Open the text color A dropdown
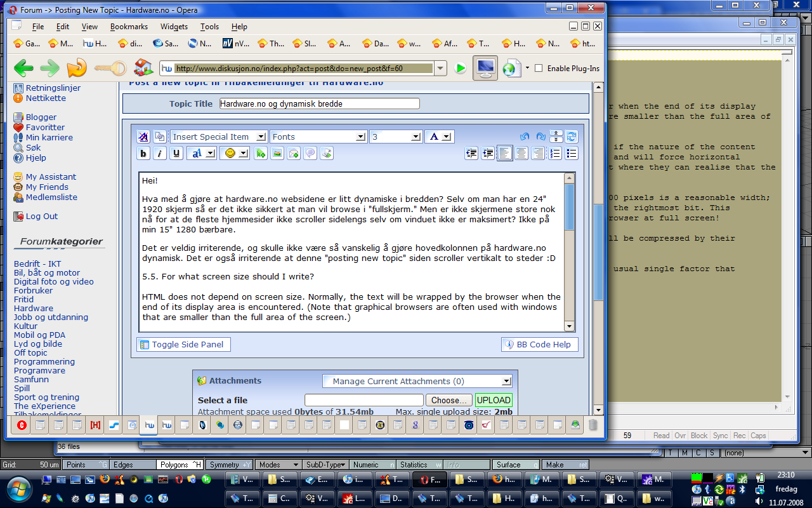 [x=438, y=137]
